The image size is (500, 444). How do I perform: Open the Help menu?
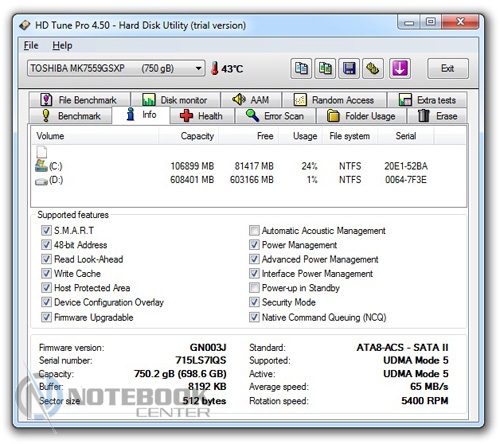62,45
